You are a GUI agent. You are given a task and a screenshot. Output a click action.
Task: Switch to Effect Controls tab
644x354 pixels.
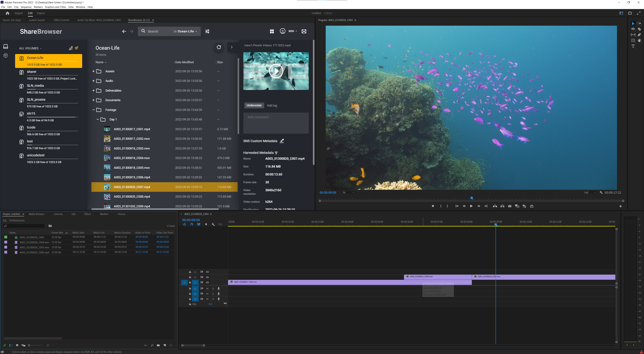click(x=61, y=20)
